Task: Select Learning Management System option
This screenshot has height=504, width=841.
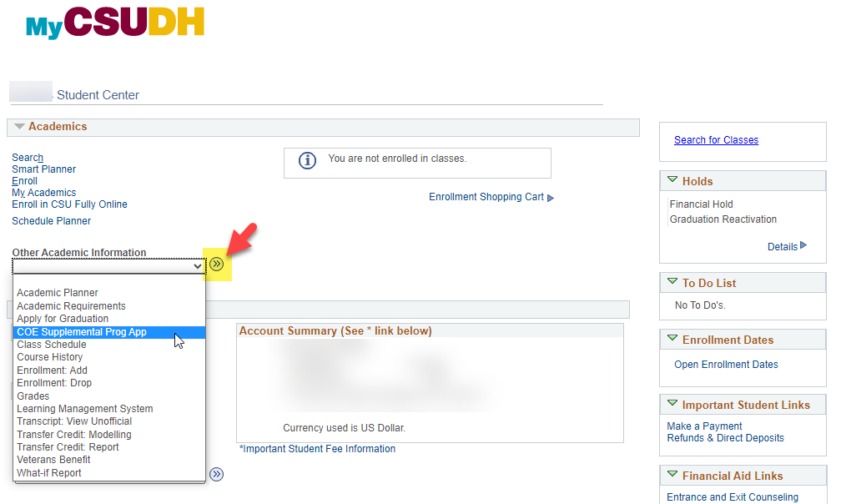Action: pyautogui.click(x=108, y=409)
